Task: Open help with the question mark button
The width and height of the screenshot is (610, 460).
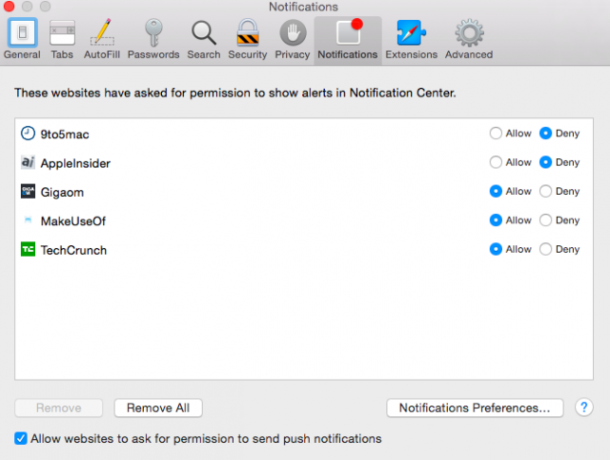Action: point(584,407)
